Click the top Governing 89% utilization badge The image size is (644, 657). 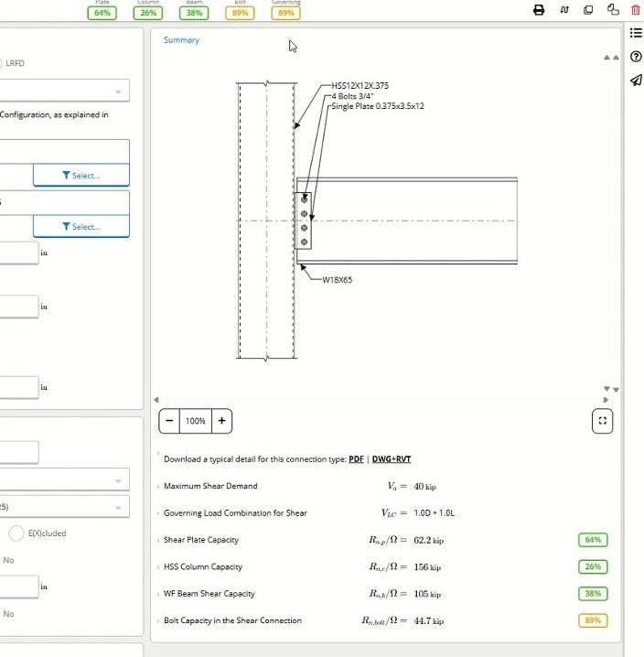click(x=285, y=13)
